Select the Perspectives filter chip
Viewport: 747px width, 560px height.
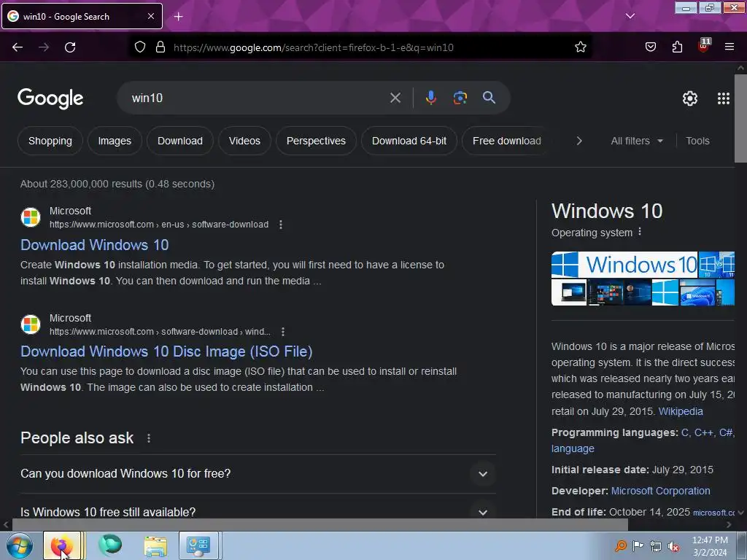click(316, 141)
